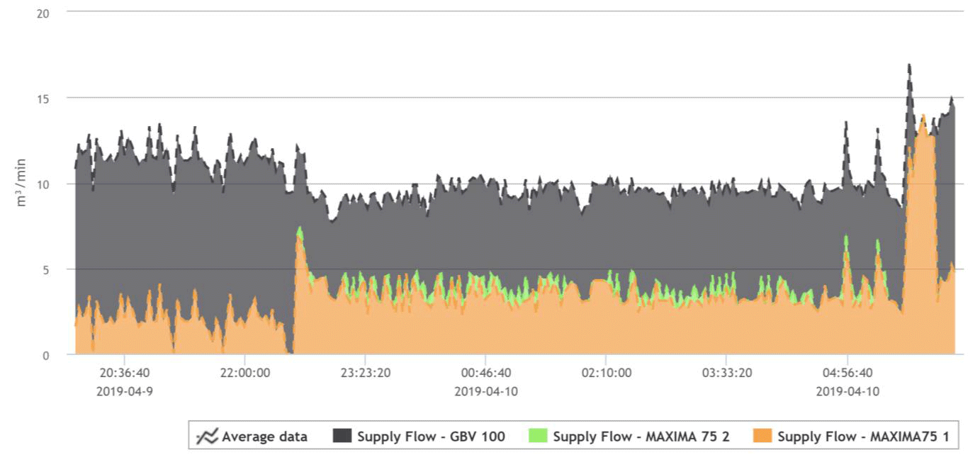This screenshot has width=980, height=467.
Task: Select the 22:00:00 tick label
Action: pyautogui.click(x=244, y=372)
